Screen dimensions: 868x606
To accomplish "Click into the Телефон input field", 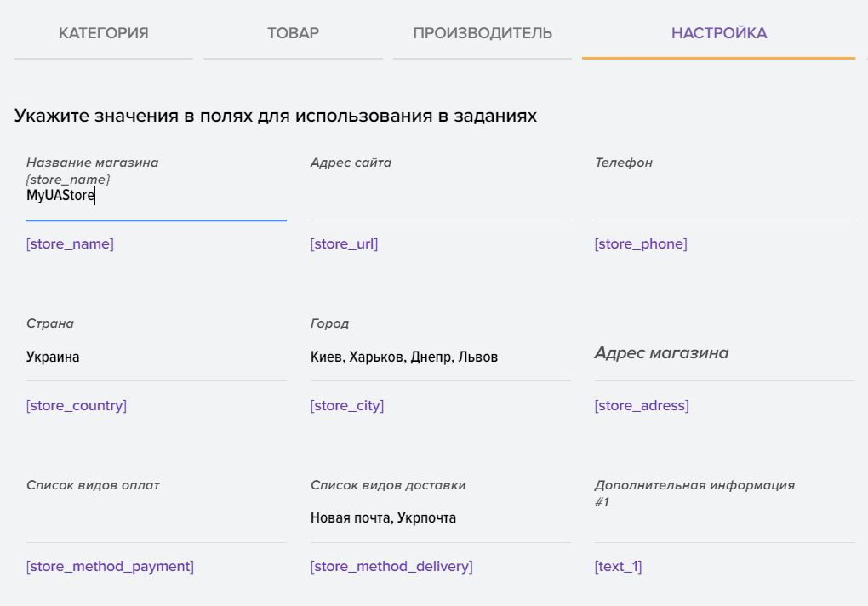I will click(724, 197).
